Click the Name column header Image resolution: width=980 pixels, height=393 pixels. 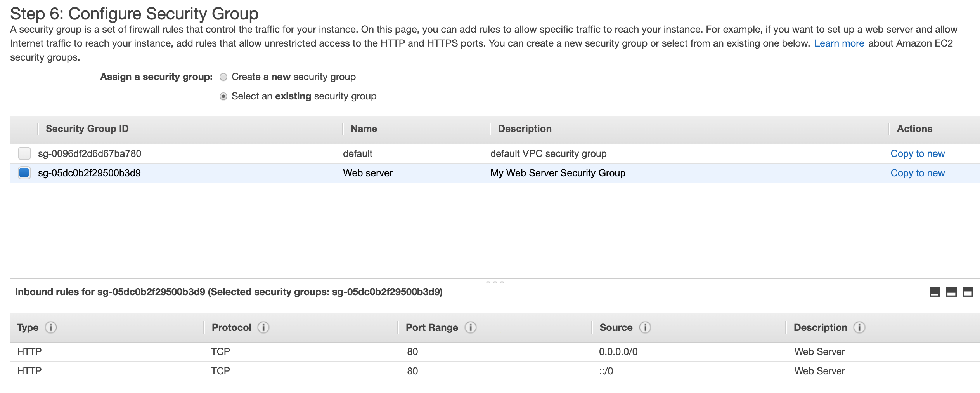[364, 129]
